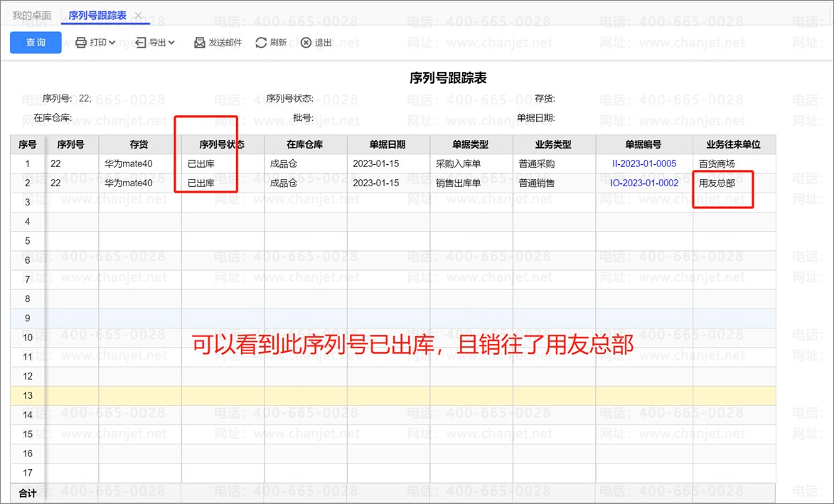Viewport: 834px width, 504px height.
Task: Click the 发送邮件 envelope icon
Action: tap(200, 43)
